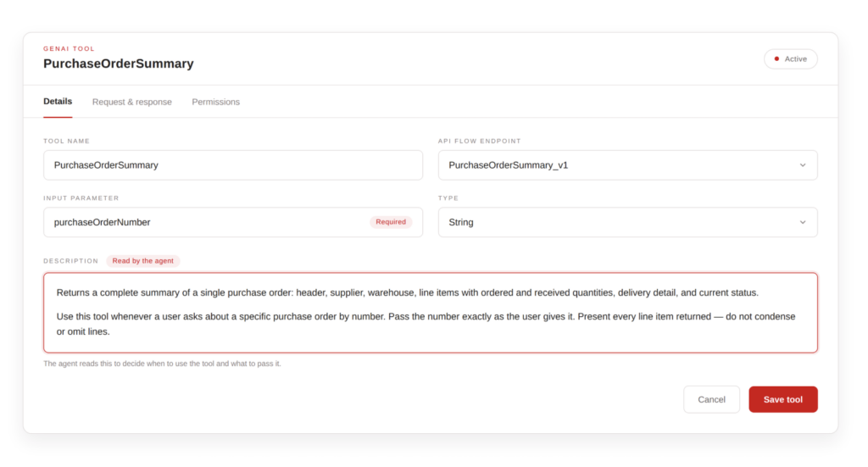
Task: Save the tool with Save tool
Action: tap(782, 399)
